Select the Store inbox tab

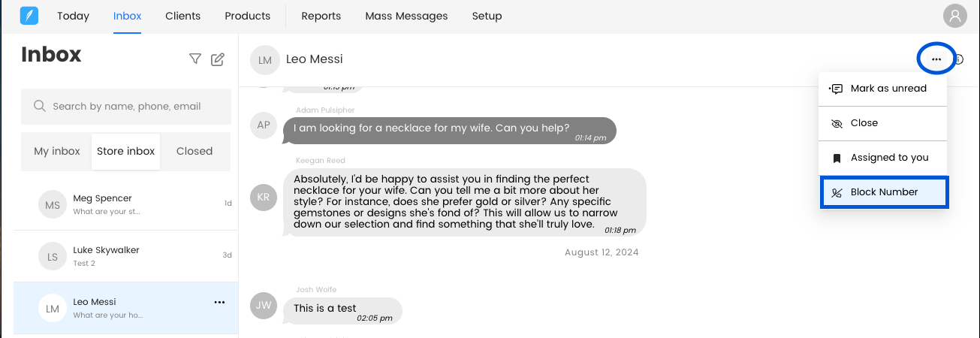point(125,151)
